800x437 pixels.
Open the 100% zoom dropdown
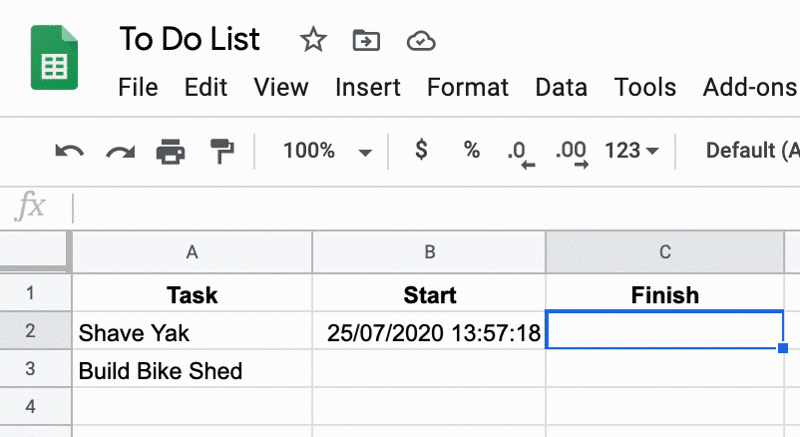tap(327, 150)
